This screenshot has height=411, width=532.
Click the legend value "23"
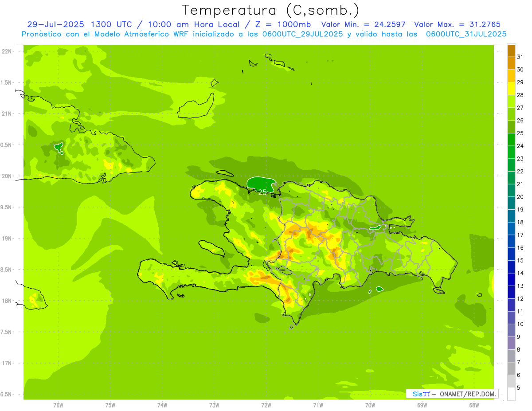520,158
